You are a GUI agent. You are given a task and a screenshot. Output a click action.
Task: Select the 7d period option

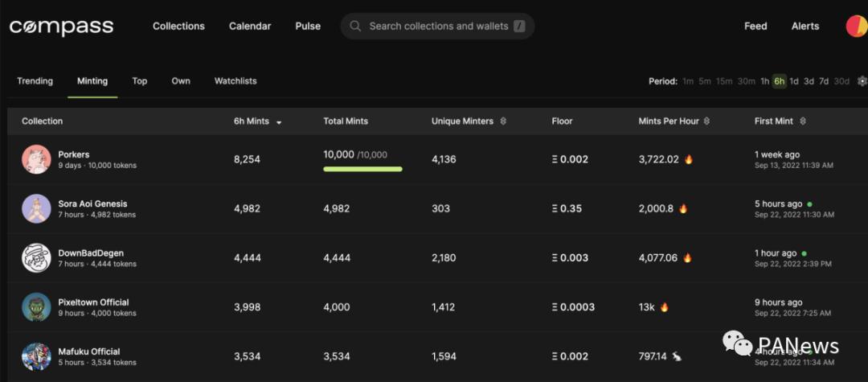tap(824, 81)
